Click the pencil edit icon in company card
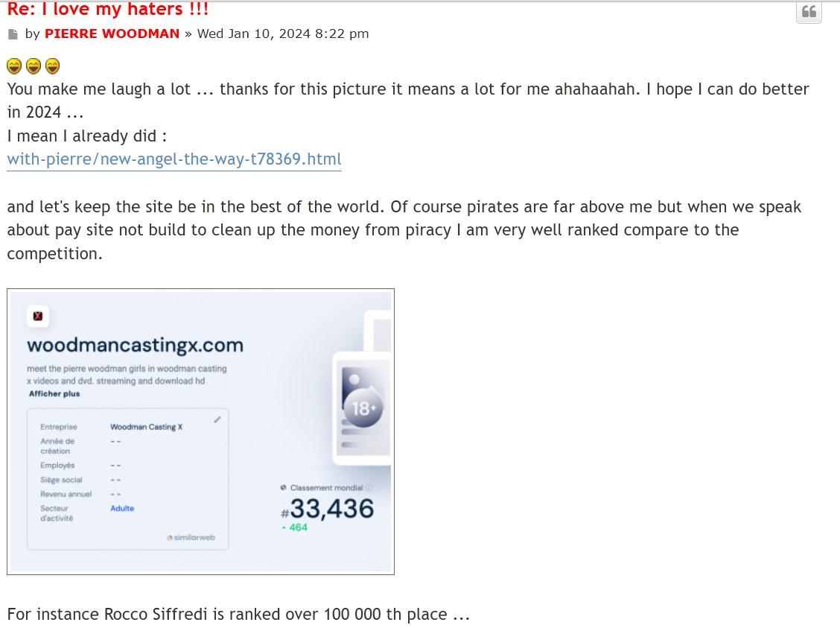The width and height of the screenshot is (840, 628). (217, 419)
